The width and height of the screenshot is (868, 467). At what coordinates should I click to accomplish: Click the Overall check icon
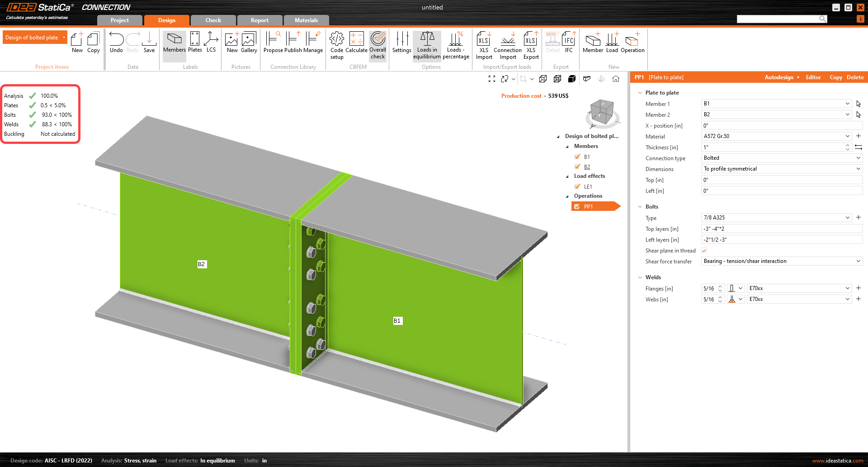tap(378, 45)
